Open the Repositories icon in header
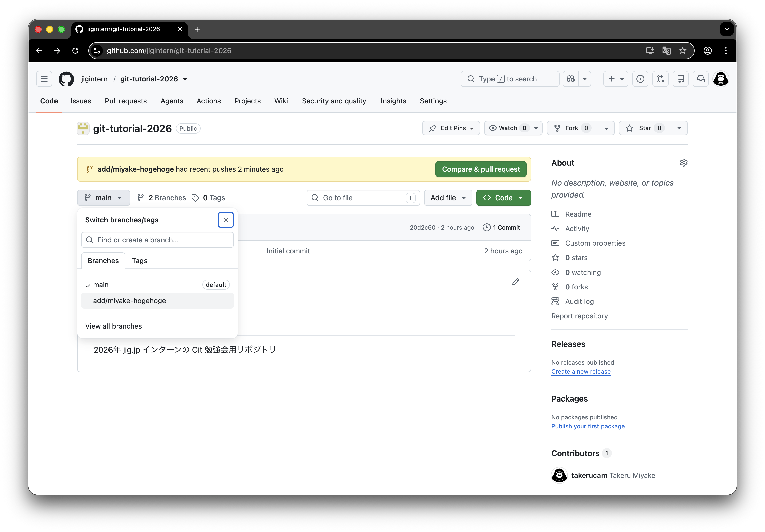 pos(680,79)
